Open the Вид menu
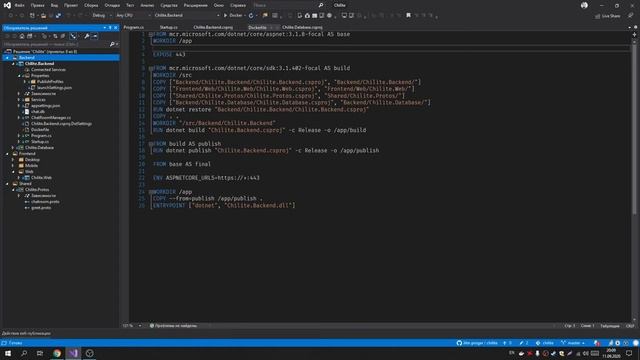Screen dimensions: 640x360 point(54,5)
